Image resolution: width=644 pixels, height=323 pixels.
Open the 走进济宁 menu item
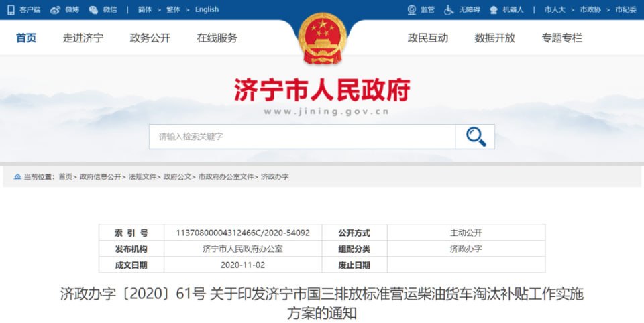(x=83, y=38)
